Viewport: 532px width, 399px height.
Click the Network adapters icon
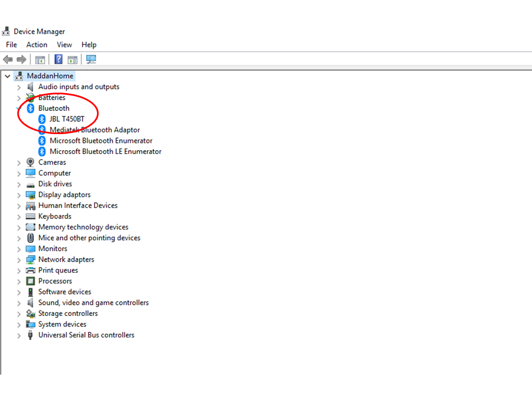(30, 260)
